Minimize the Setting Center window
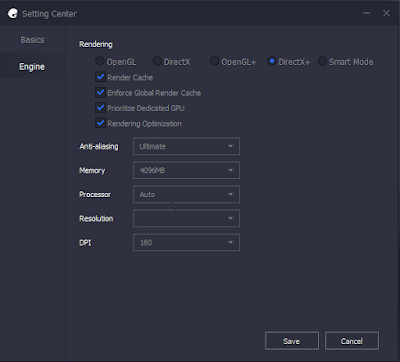 point(367,13)
